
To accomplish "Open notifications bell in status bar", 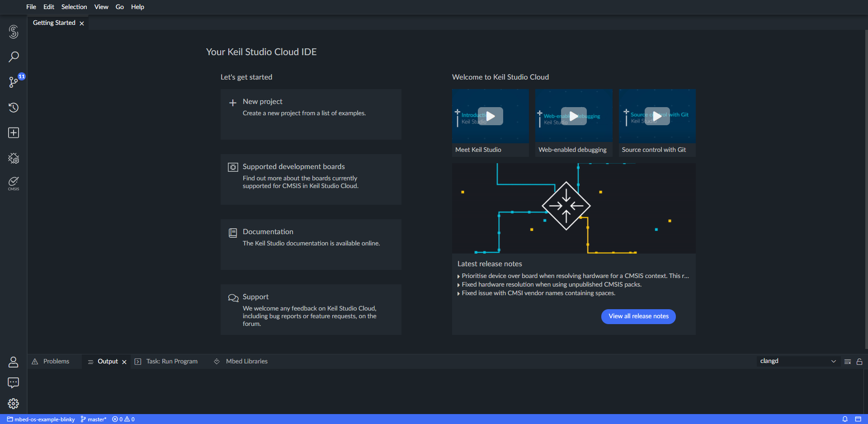I will point(845,419).
